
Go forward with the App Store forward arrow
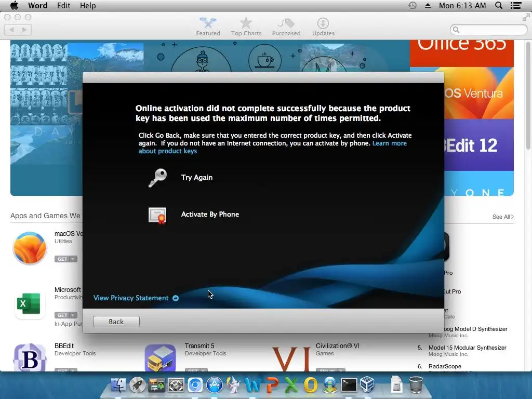[x=24, y=30]
